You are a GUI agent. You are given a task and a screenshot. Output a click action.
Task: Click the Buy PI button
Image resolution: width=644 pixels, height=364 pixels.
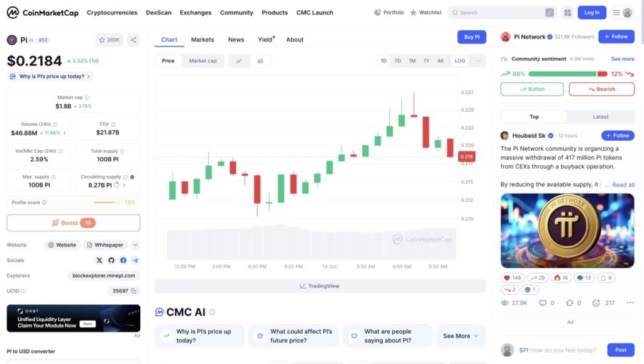click(x=472, y=37)
